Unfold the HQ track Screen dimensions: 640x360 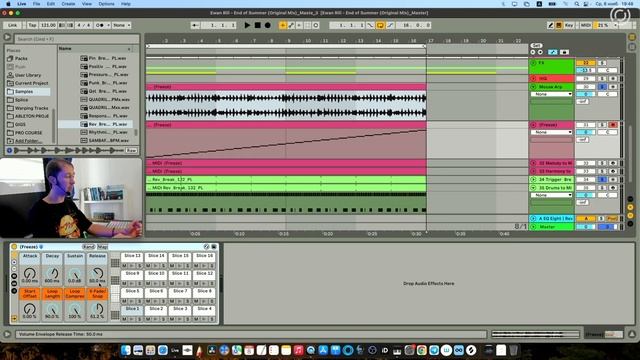(533, 78)
